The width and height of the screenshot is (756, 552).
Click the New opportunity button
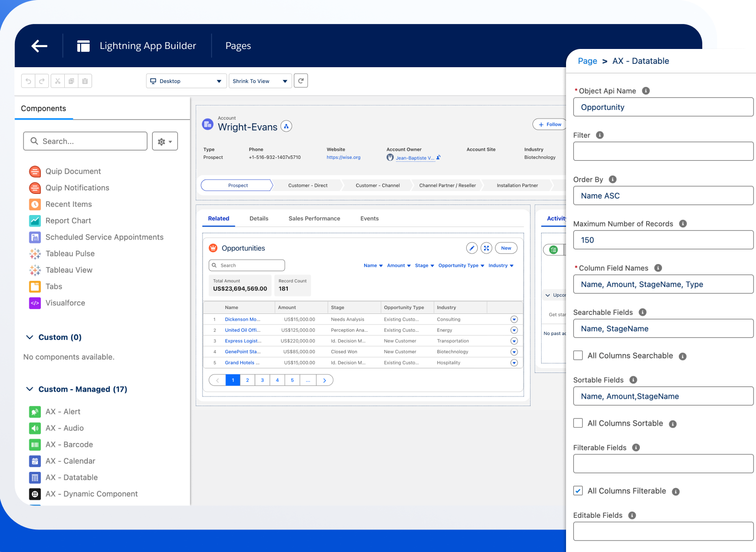[x=506, y=248]
